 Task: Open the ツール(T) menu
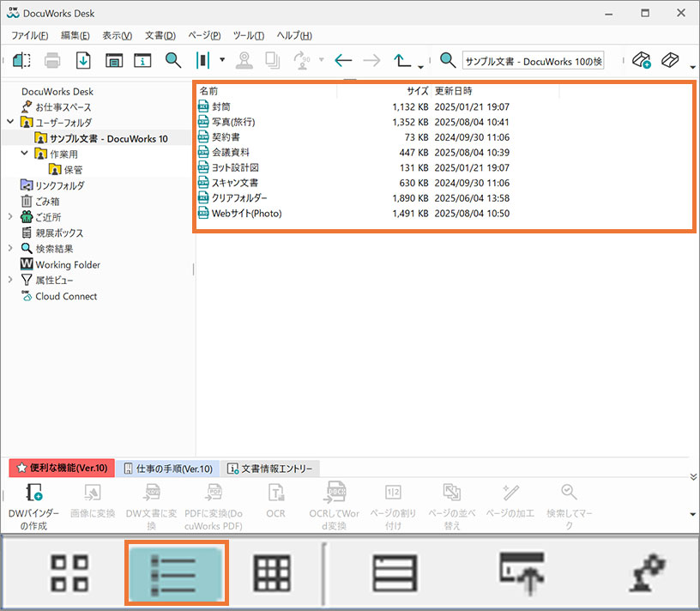[x=248, y=35]
